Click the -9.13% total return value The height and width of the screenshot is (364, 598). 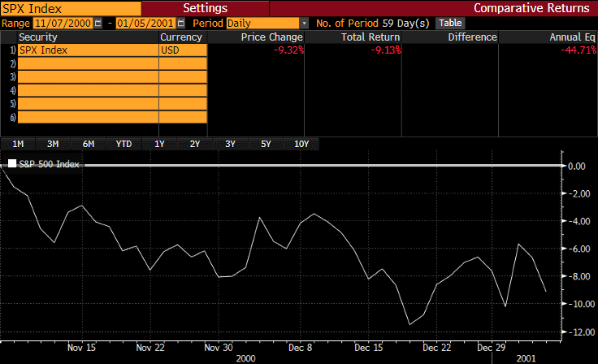point(386,50)
